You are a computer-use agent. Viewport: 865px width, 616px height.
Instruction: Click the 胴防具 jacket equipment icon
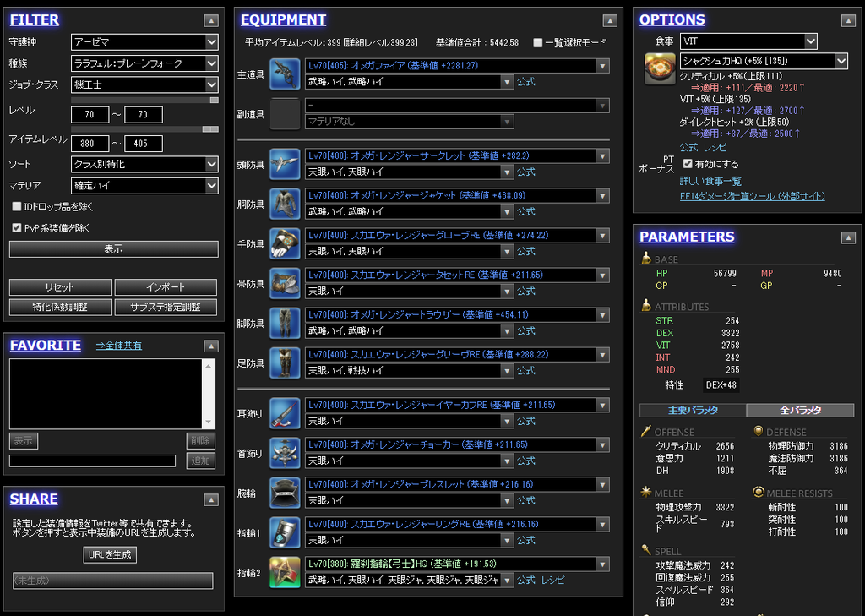(x=285, y=204)
